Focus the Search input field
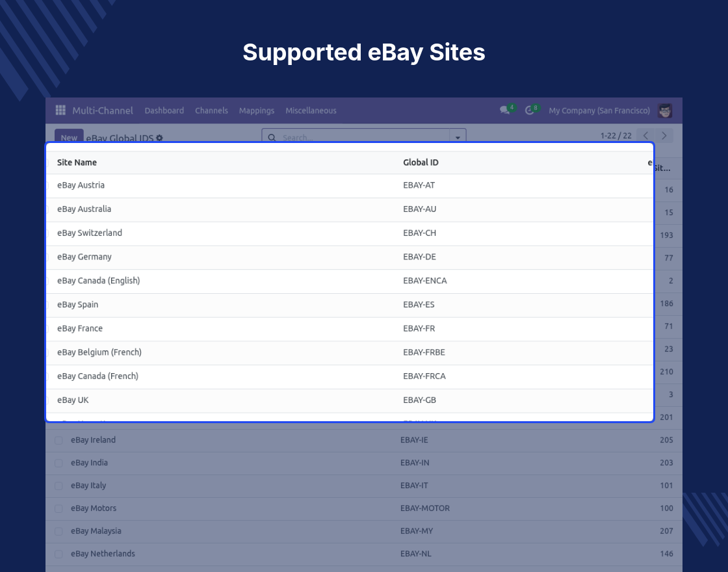The width and height of the screenshot is (728, 572). click(365, 137)
